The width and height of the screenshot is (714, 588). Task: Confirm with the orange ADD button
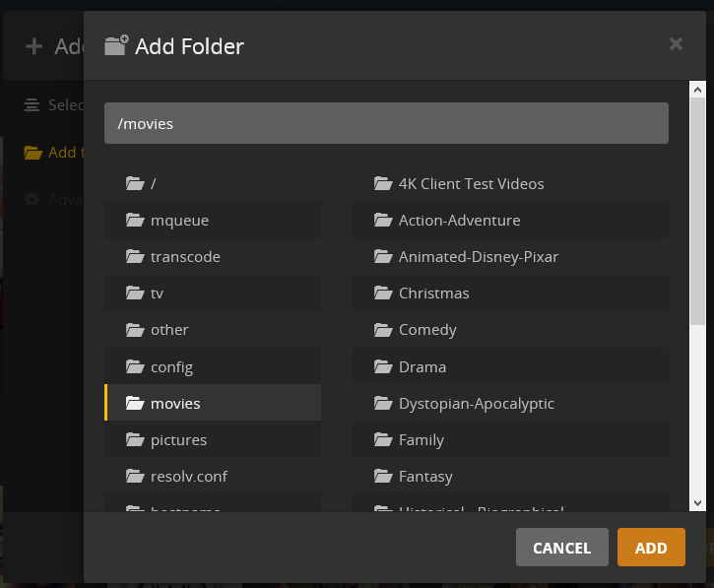coord(651,547)
